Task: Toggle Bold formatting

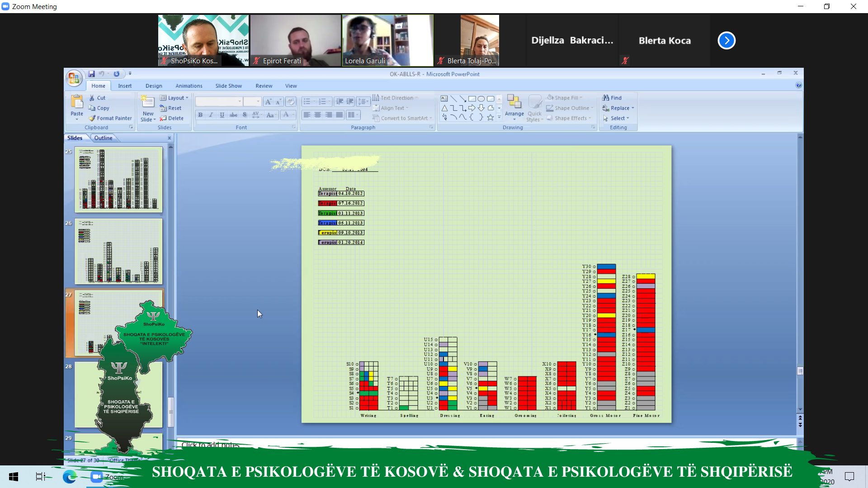Action: (x=200, y=115)
